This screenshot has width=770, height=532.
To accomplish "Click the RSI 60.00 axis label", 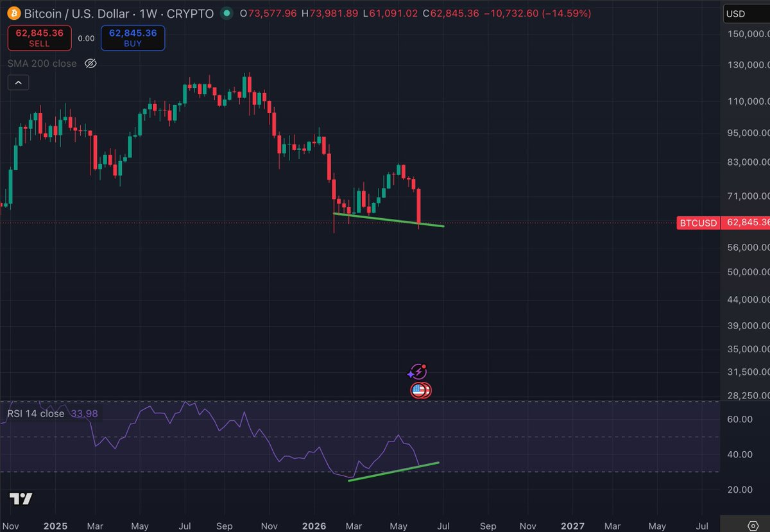I will click(x=739, y=419).
